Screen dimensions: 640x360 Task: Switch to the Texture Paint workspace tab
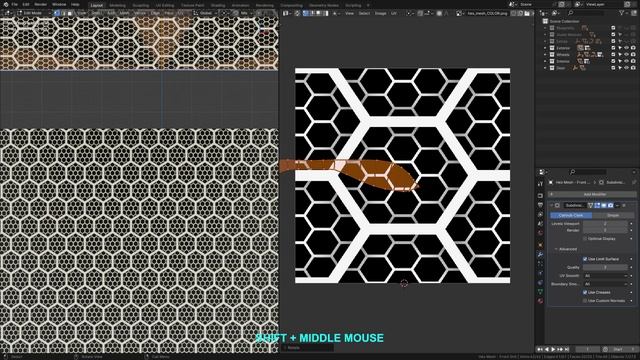pyautogui.click(x=192, y=5)
